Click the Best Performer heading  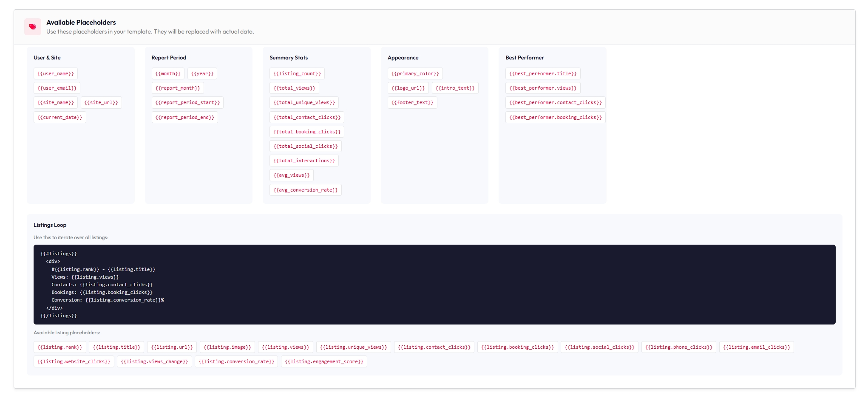coord(525,58)
